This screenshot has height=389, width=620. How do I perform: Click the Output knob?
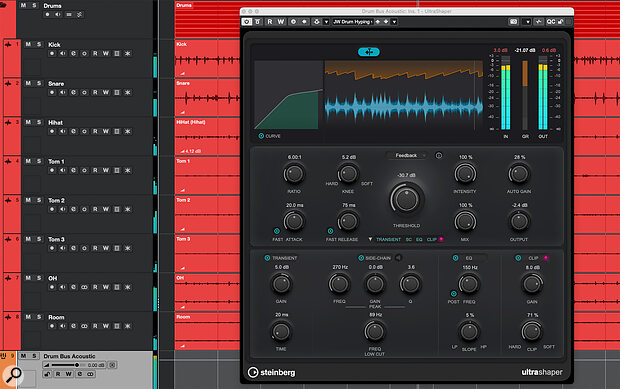519,221
